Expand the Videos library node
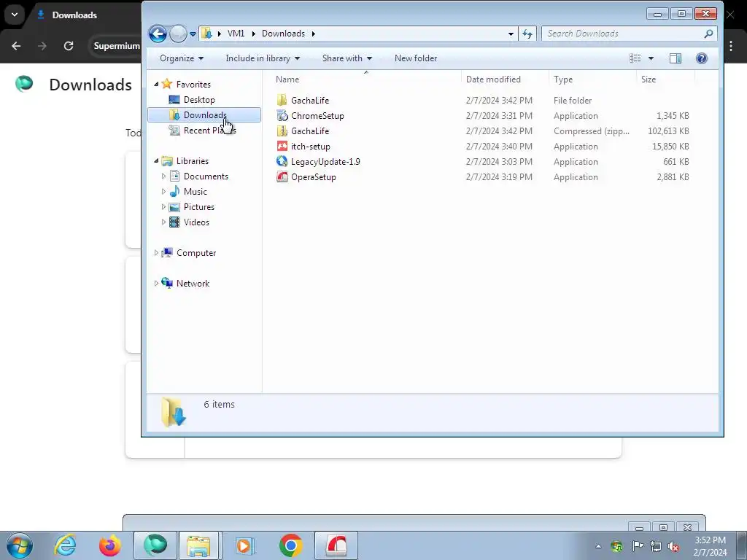The height and width of the screenshot is (560, 747). [163, 222]
